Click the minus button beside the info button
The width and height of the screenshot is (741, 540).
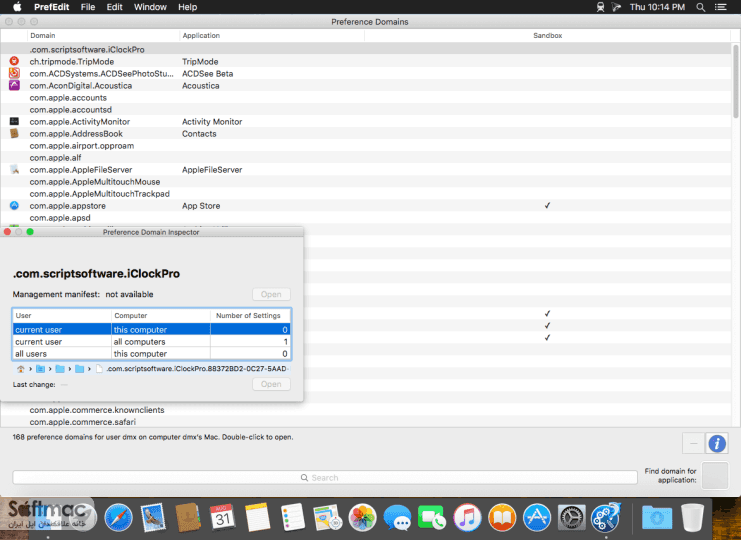(x=693, y=443)
